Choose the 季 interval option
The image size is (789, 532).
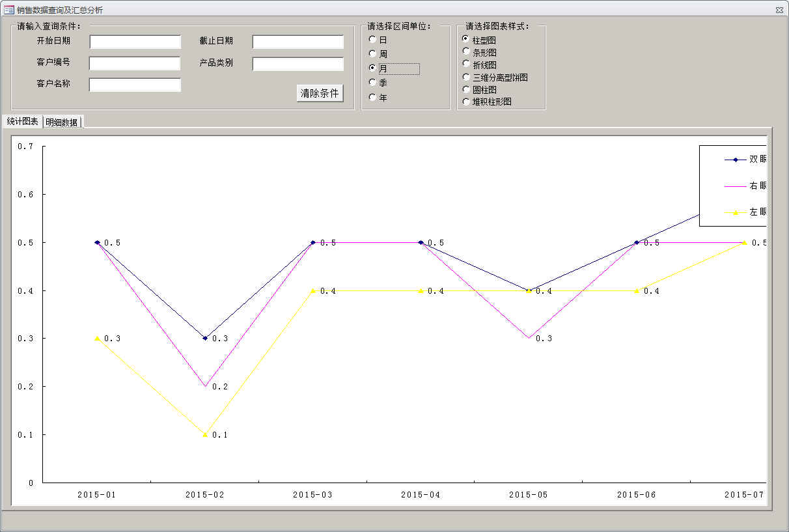[x=372, y=83]
